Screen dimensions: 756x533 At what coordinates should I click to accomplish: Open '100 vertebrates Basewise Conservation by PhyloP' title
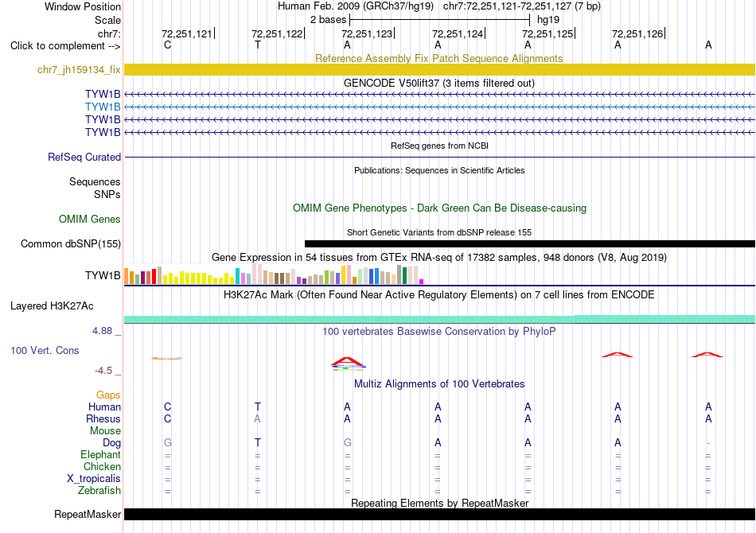pyautogui.click(x=438, y=332)
